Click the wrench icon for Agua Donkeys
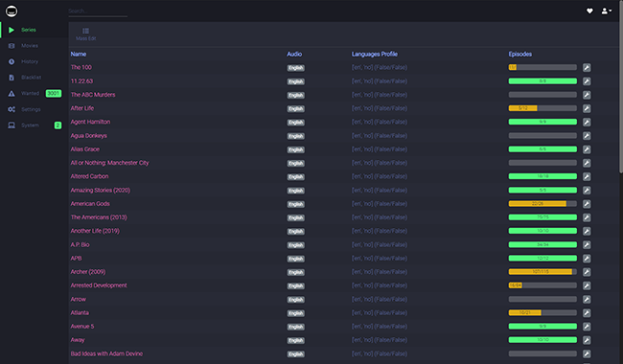The height and width of the screenshot is (364, 623). 587,136
